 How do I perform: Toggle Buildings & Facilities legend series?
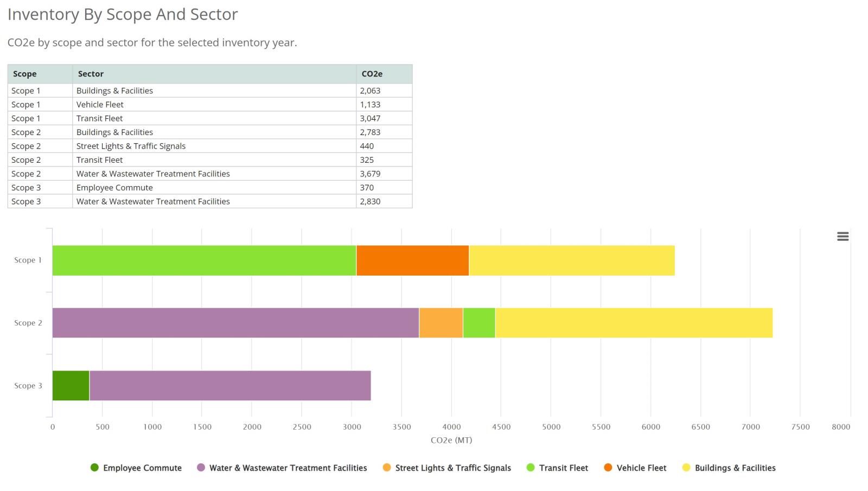pyautogui.click(x=729, y=468)
